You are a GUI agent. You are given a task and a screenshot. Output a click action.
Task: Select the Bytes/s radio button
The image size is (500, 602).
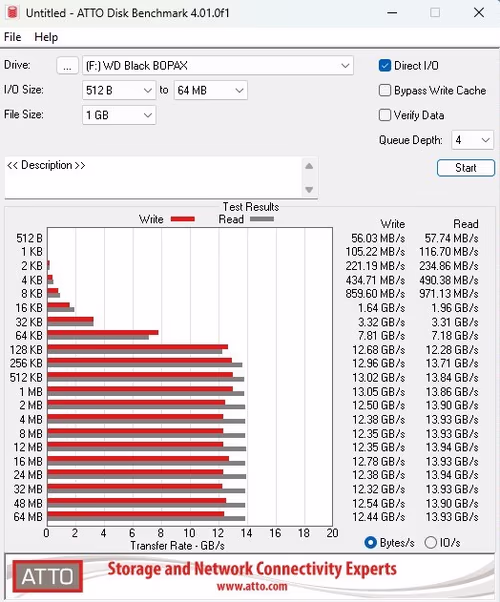(370, 542)
